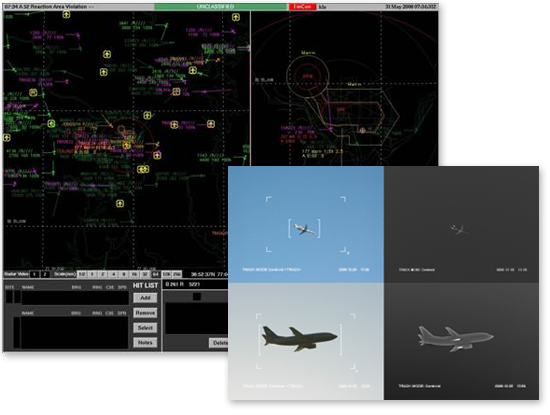The height and width of the screenshot is (415, 550).
Task: Select the green-tinted aircraft symbol on left map
Action: 51,123
